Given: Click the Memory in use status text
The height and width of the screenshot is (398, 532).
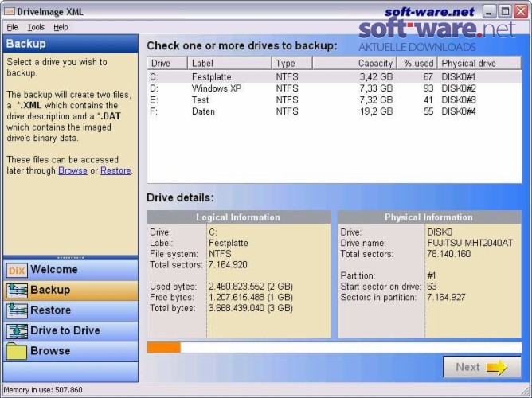Looking at the screenshot, I should (x=43, y=390).
